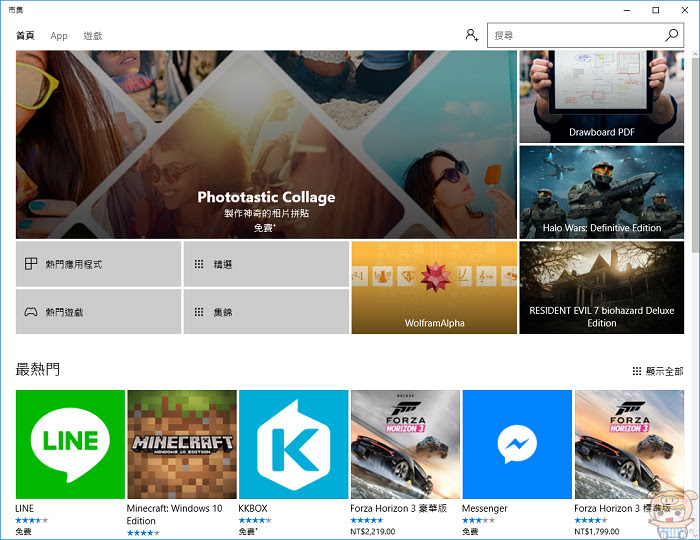Switch to the 首頁 tab

(25, 36)
